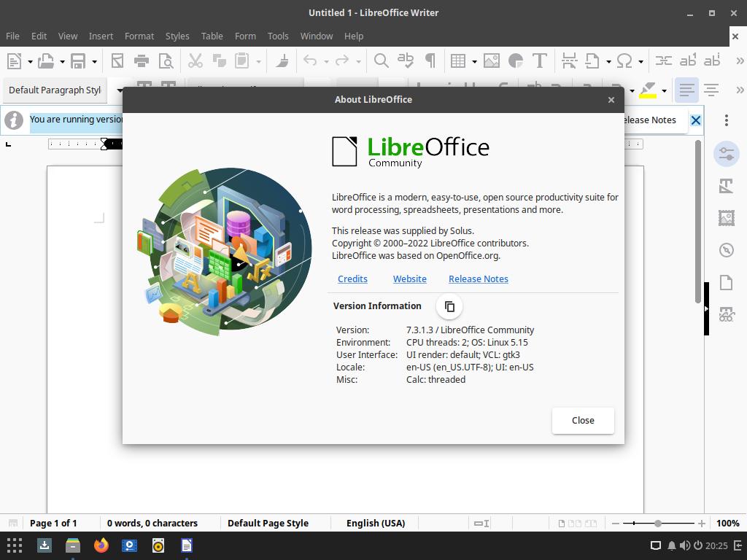Click the Insert Hyperlink chain icon
Image resolution: width=747 pixels, height=560 pixels.
pyautogui.click(x=664, y=61)
